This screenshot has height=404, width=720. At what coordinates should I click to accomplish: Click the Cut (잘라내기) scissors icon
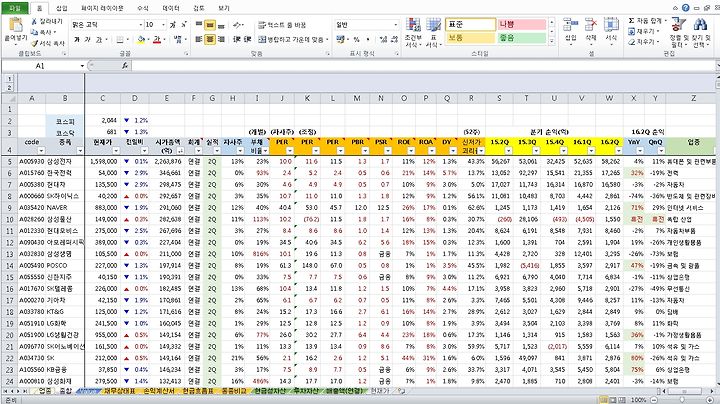(34, 22)
